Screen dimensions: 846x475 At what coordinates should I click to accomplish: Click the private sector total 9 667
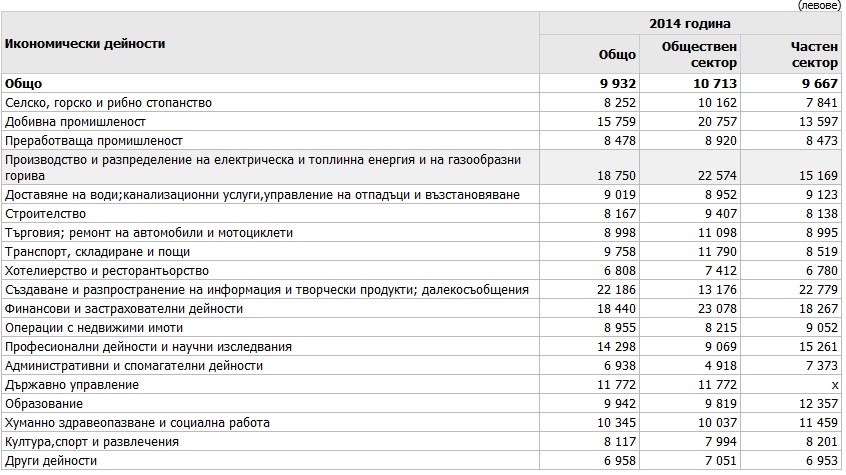pyautogui.click(x=820, y=84)
